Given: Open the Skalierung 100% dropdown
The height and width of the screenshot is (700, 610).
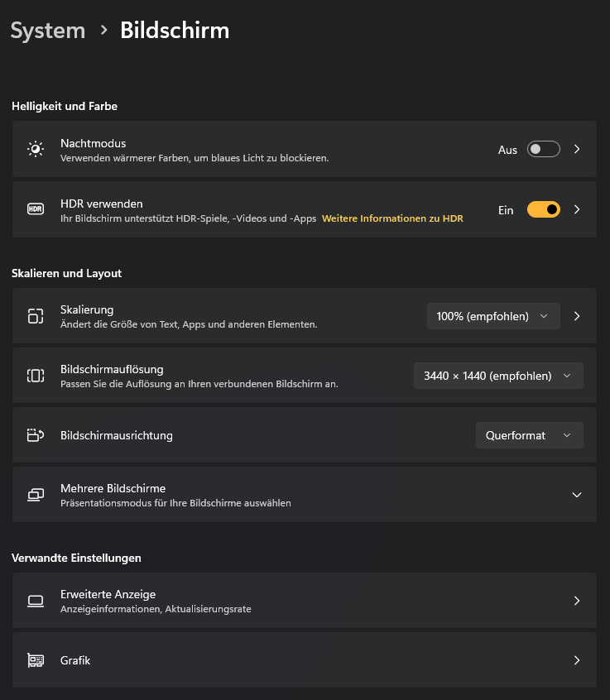Looking at the screenshot, I should click(x=493, y=316).
